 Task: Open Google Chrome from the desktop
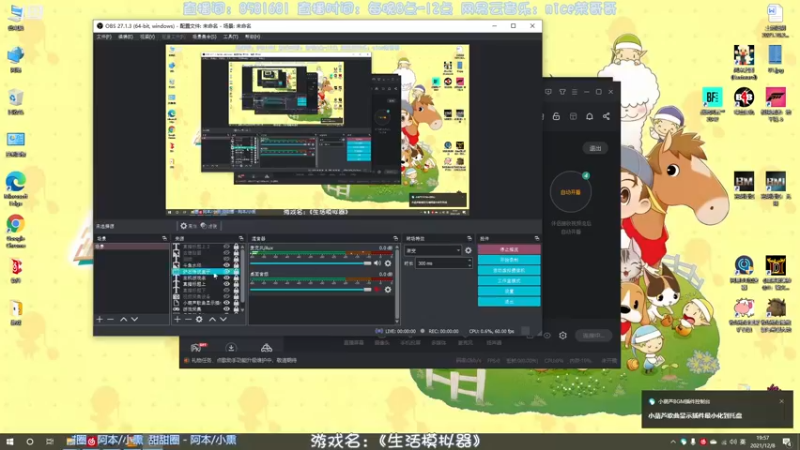(16, 231)
